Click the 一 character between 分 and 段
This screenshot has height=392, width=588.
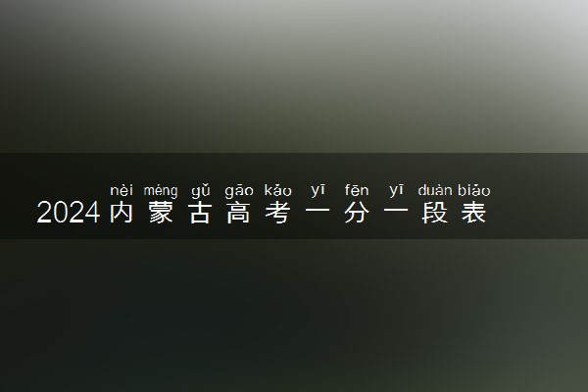pyautogui.click(x=396, y=211)
